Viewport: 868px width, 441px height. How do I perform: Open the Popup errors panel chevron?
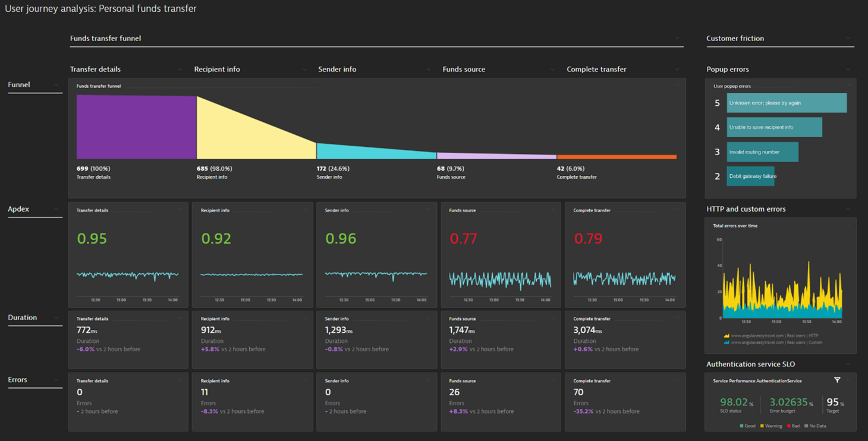coord(849,69)
